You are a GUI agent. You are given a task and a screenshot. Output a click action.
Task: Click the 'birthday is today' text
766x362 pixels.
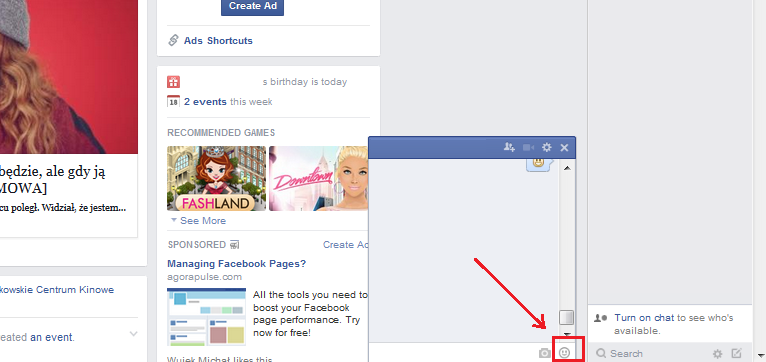pos(309,82)
